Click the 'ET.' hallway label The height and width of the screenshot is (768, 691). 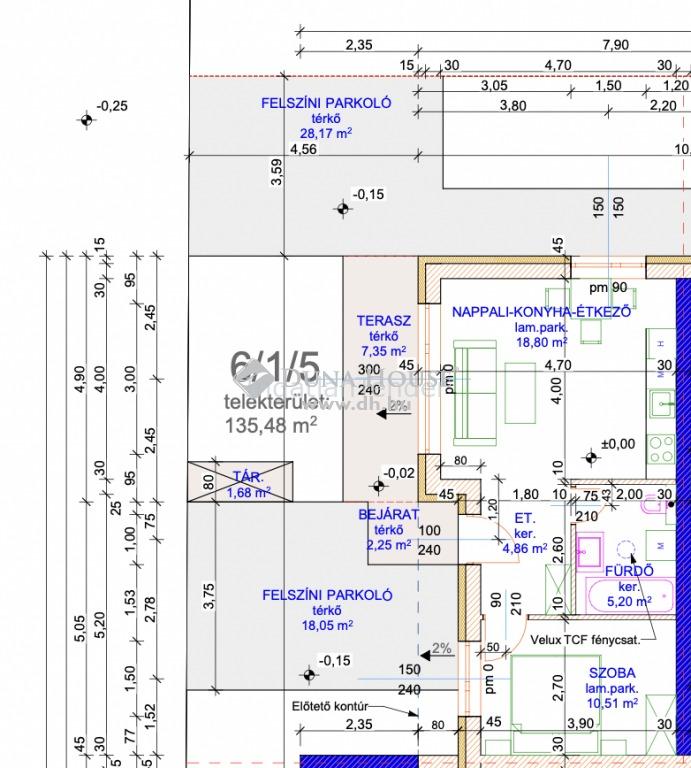click(525, 519)
